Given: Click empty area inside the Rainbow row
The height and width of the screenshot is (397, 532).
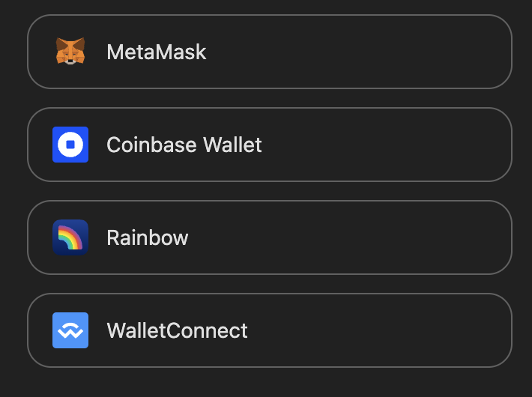Looking at the screenshot, I should tap(349, 237).
